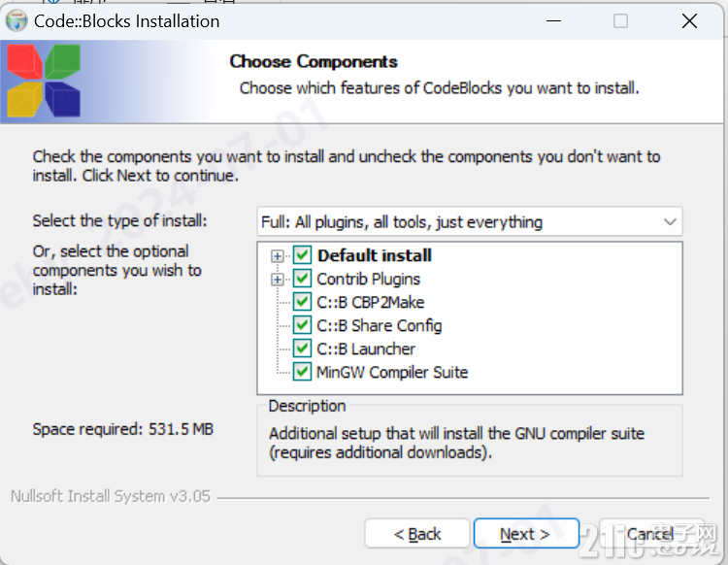Click the Code::Blocks colored cubes logo

click(44, 81)
